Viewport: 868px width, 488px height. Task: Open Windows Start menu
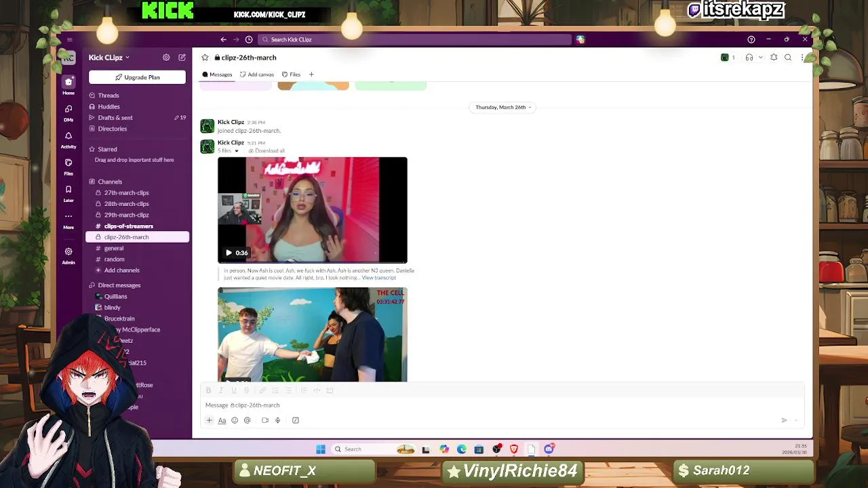click(x=321, y=449)
